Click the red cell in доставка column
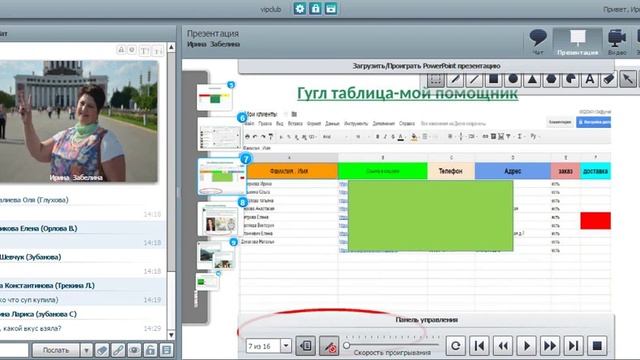The width and height of the screenshot is (640, 360). point(596,220)
